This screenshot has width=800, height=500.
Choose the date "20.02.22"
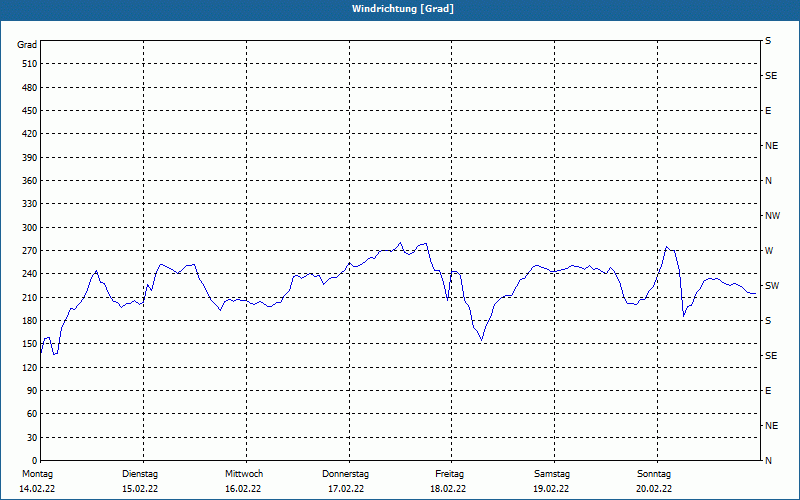click(654, 489)
